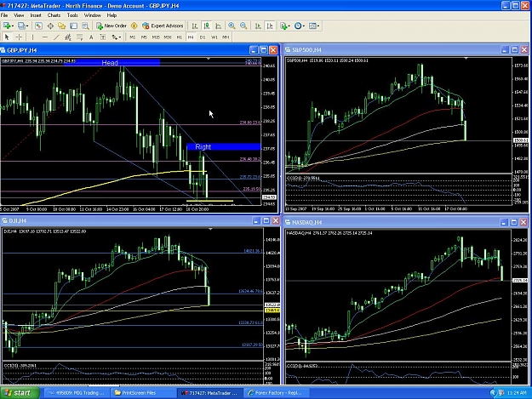
Task: Select the equidistant channel tool
Action: point(68,37)
